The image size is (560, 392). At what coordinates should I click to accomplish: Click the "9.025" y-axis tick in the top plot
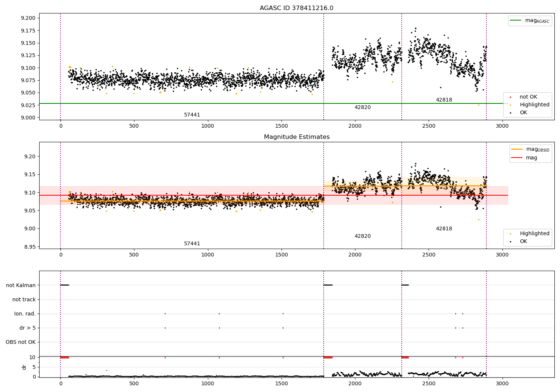click(28, 105)
